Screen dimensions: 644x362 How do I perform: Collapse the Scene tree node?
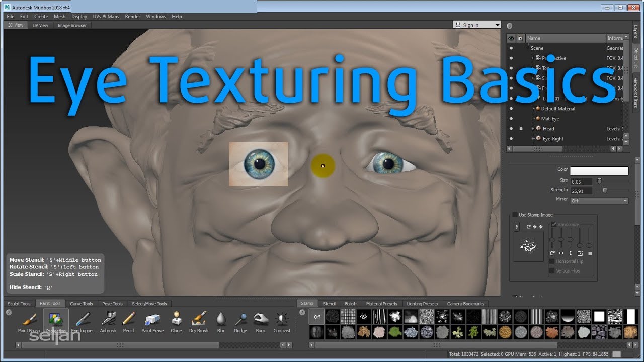point(528,48)
